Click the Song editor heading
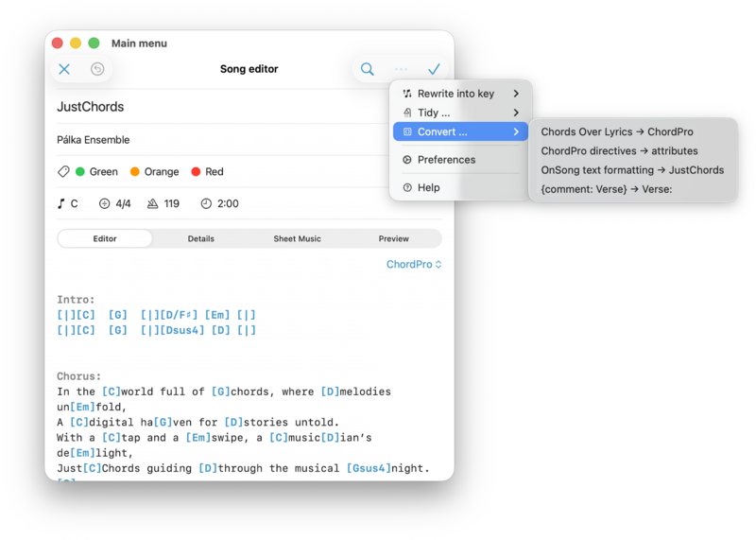Viewport: 756px width, 540px height. (249, 69)
